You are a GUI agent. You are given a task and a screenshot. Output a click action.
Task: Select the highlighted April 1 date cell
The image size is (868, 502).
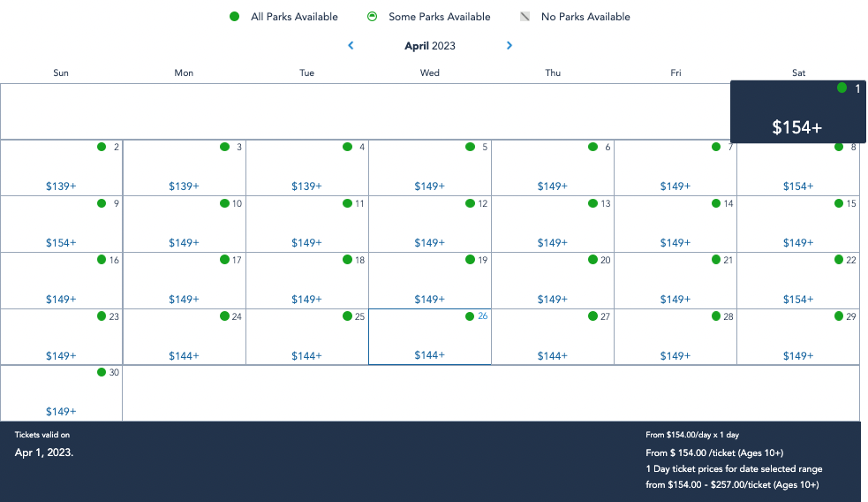[797, 112]
